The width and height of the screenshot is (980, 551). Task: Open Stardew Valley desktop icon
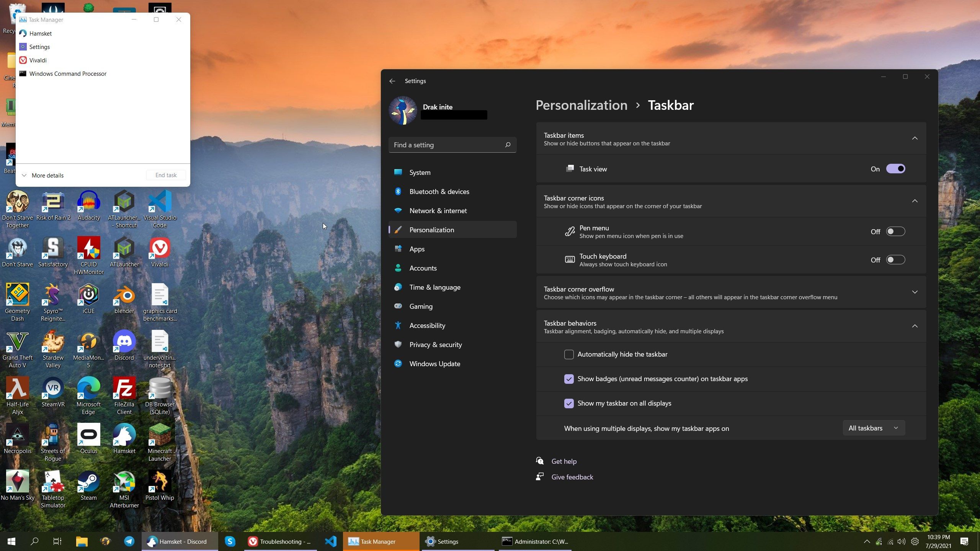(x=53, y=349)
